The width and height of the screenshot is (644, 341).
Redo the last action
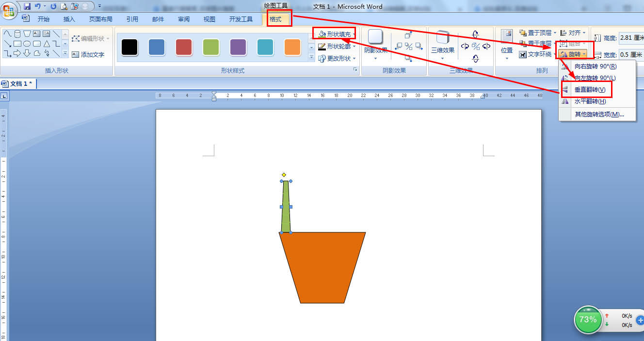point(53,6)
